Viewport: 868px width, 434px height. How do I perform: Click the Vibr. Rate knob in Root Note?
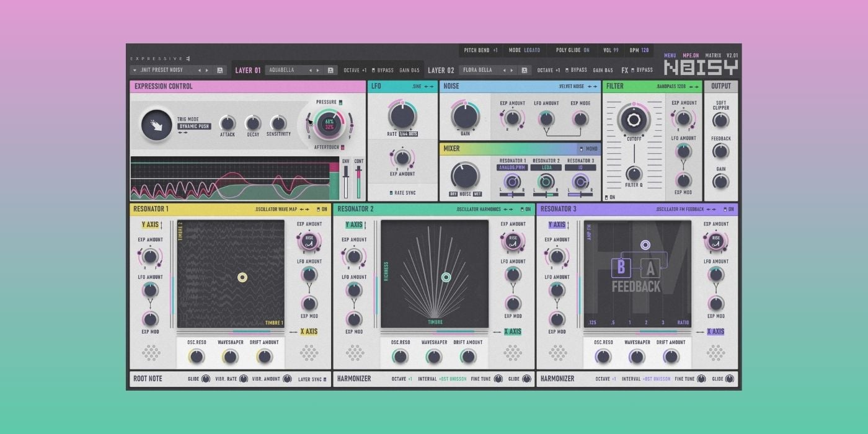point(243,379)
